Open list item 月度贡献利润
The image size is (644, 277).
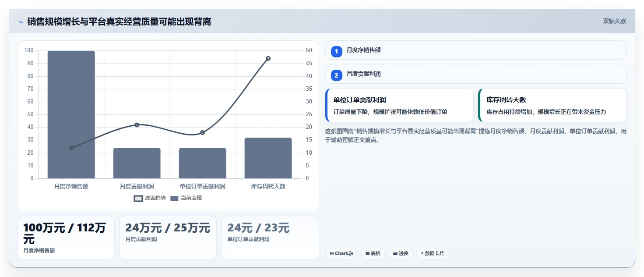(476, 74)
